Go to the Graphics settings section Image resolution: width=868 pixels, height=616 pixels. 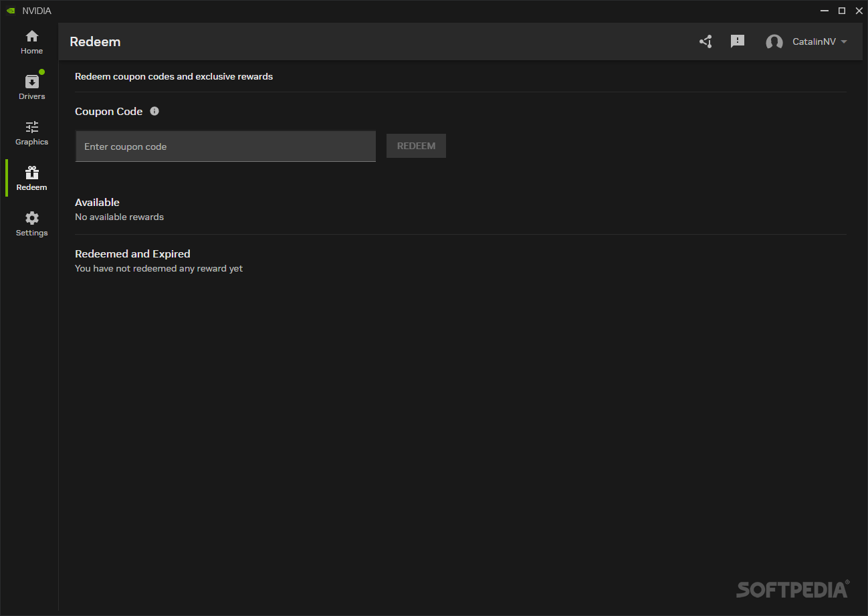click(x=31, y=133)
